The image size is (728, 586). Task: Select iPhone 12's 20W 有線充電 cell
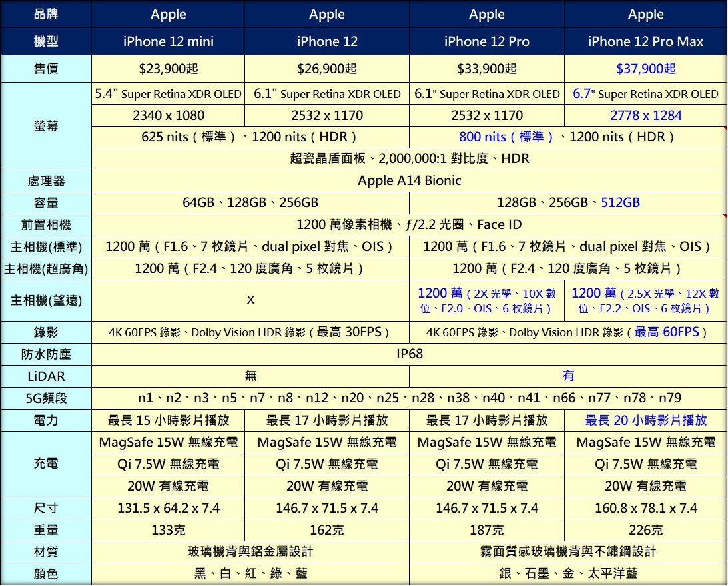pyautogui.click(x=327, y=486)
